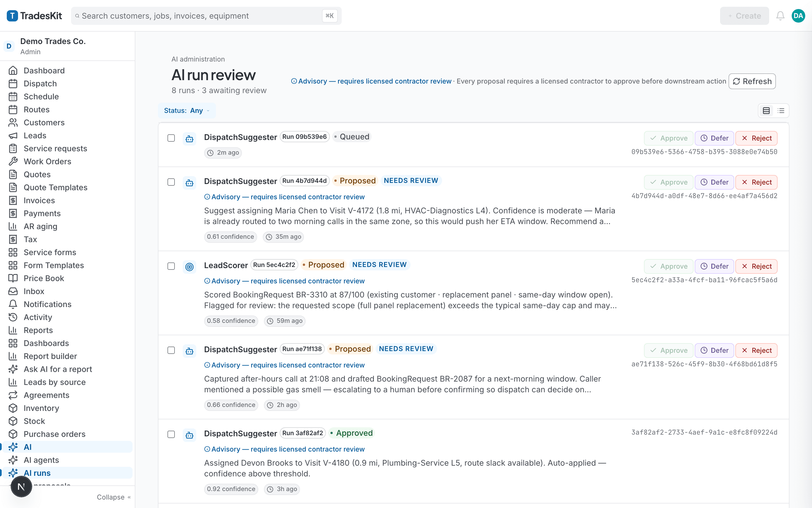This screenshot has width=812, height=508.
Task: Click the robot icon for Run 09b539e6
Action: pyautogui.click(x=189, y=139)
